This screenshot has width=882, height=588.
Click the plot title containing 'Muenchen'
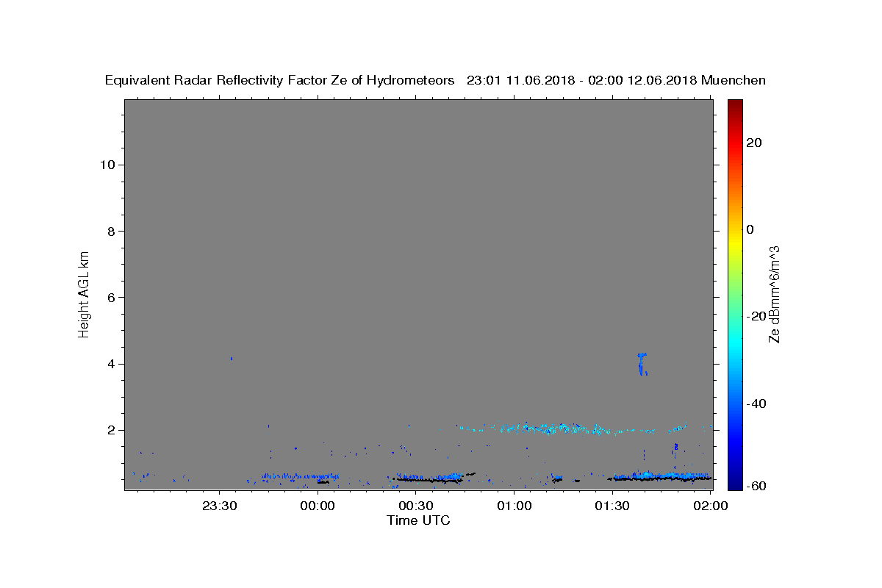[435, 80]
